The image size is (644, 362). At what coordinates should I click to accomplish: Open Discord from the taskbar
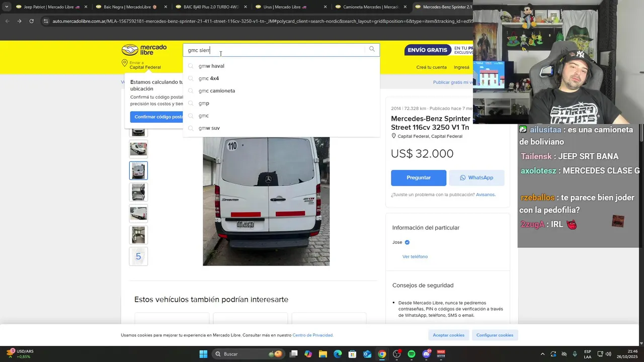(x=426, y=354)
